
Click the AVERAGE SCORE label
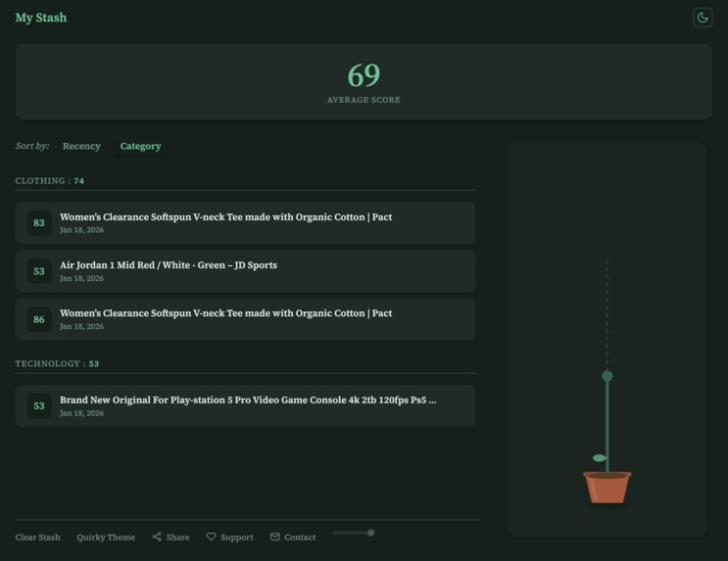(x=364, y=100)
